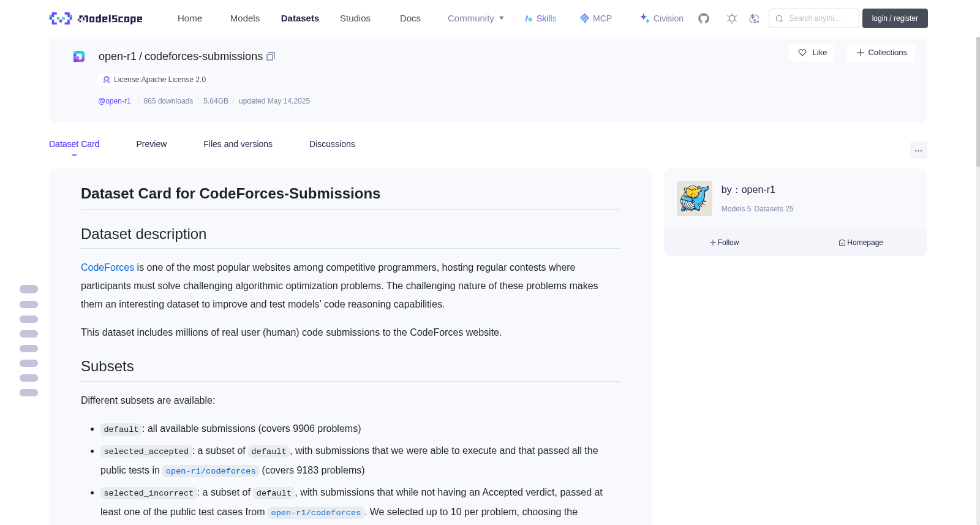Click the Skills icon in navigation
980x525 pixels.
[x=529, y=18]
